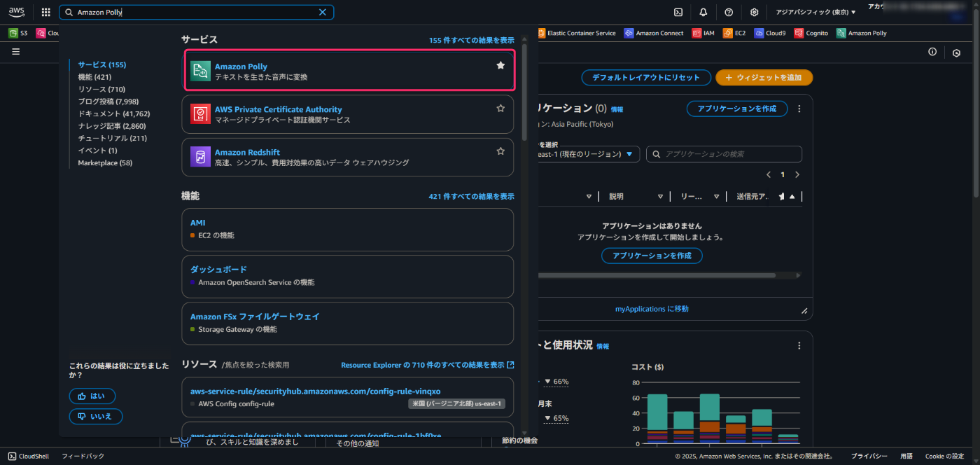Follow the myApplications に移動 link
This screenshot has width=980, height=465.
(x=652, y=309)
